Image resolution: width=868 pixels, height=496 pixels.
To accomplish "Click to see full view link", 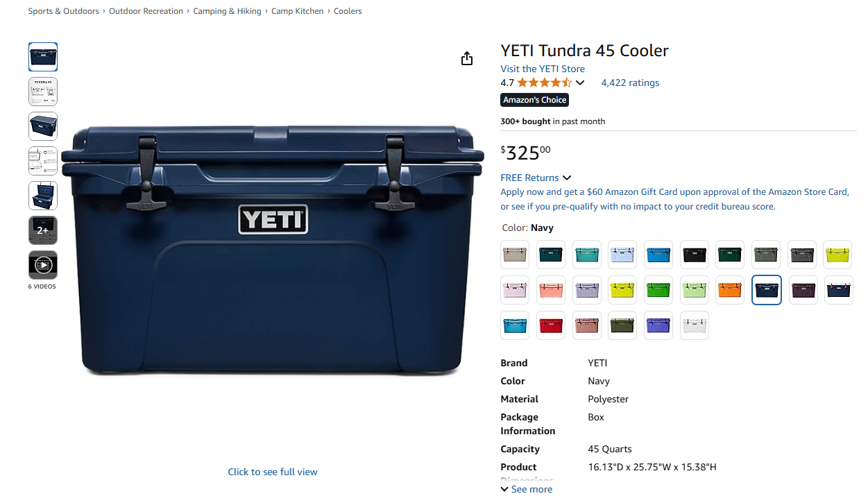I will point(273,472).
